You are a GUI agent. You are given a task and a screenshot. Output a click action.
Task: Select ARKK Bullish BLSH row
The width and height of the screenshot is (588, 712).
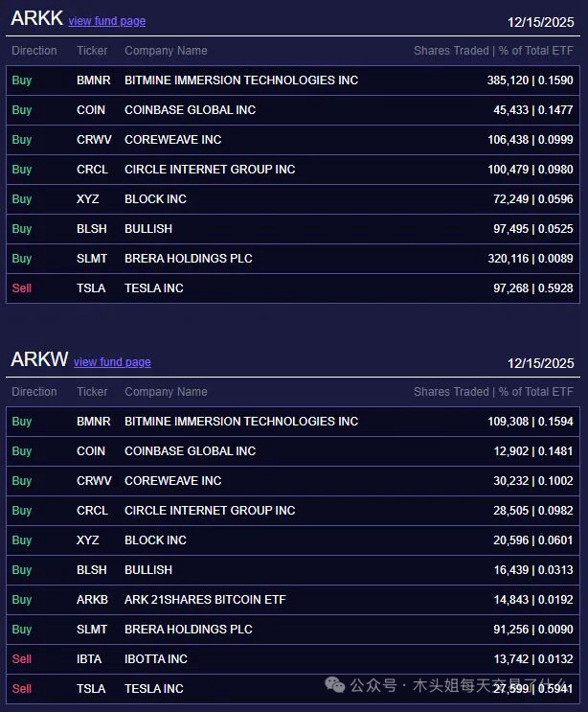point(293,229)
